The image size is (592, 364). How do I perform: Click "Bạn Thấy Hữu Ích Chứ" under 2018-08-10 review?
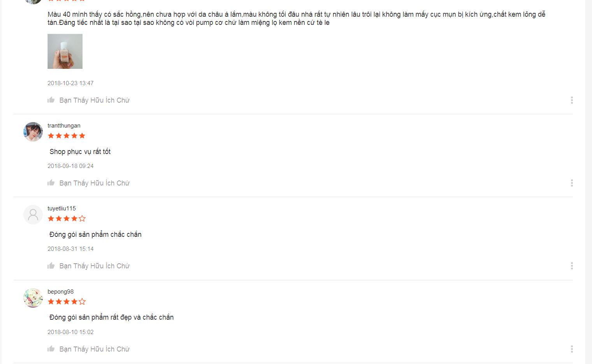coord(95,349)
